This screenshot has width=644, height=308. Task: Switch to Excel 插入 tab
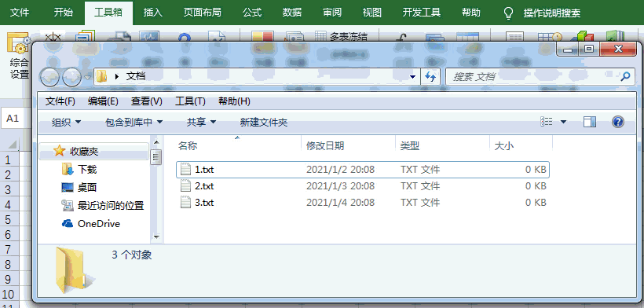153,13
